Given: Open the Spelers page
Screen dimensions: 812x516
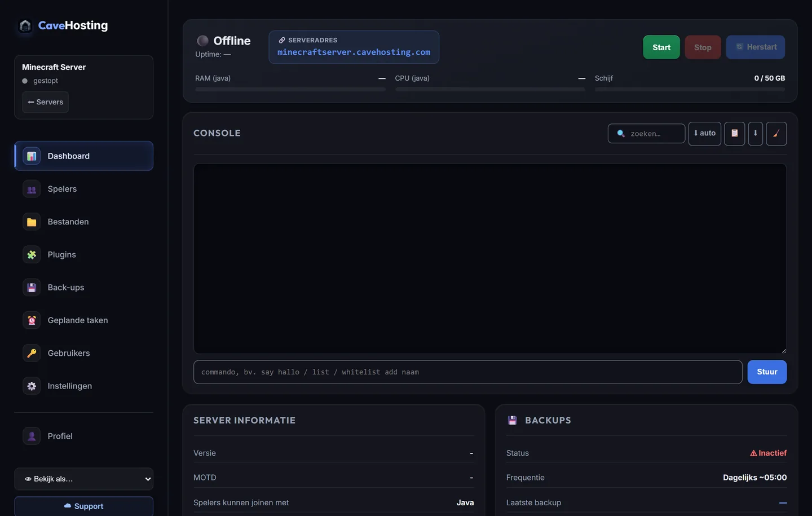Looking at the screenshot, I should point(83,189).
